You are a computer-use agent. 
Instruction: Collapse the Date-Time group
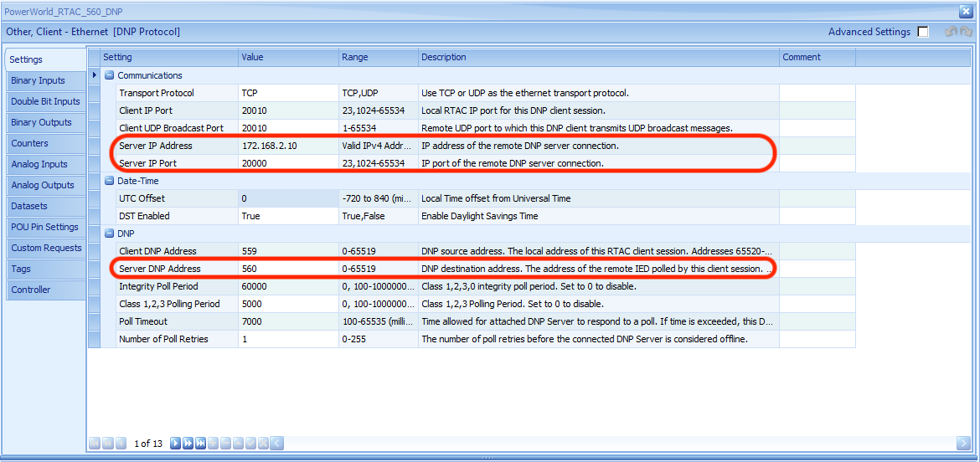[110, 181]
